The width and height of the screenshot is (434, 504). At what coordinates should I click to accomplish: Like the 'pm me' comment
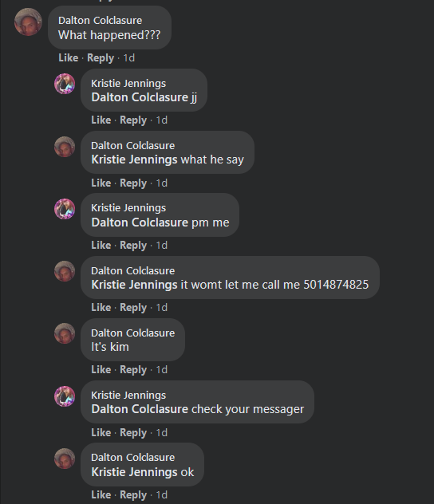(101, 246)
